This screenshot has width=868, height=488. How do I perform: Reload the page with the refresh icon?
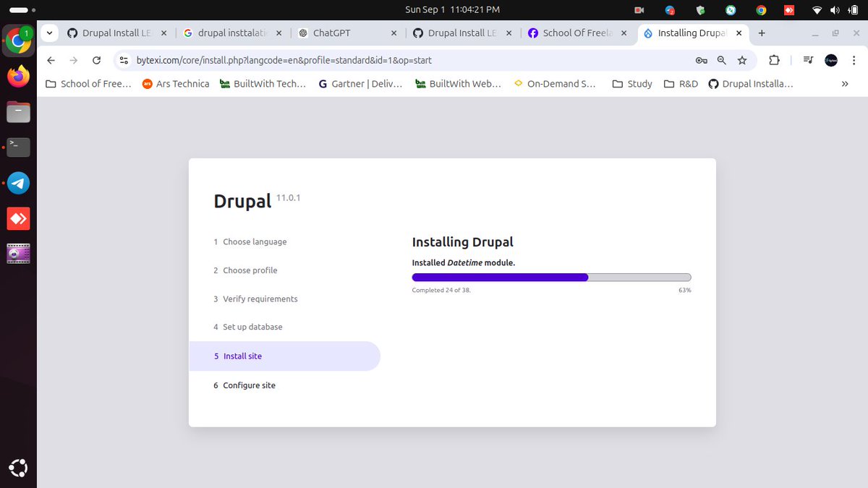pyautogui.click(x=96, y=61)
